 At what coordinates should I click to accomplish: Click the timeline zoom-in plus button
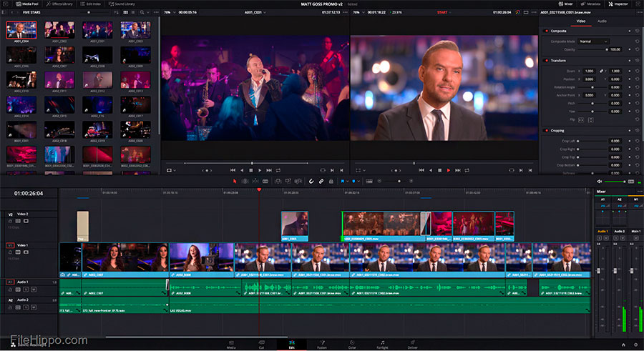(411, 181)
